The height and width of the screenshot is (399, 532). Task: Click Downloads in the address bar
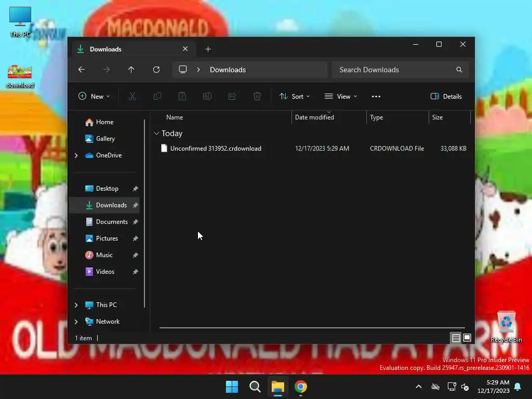coord(228,70)
